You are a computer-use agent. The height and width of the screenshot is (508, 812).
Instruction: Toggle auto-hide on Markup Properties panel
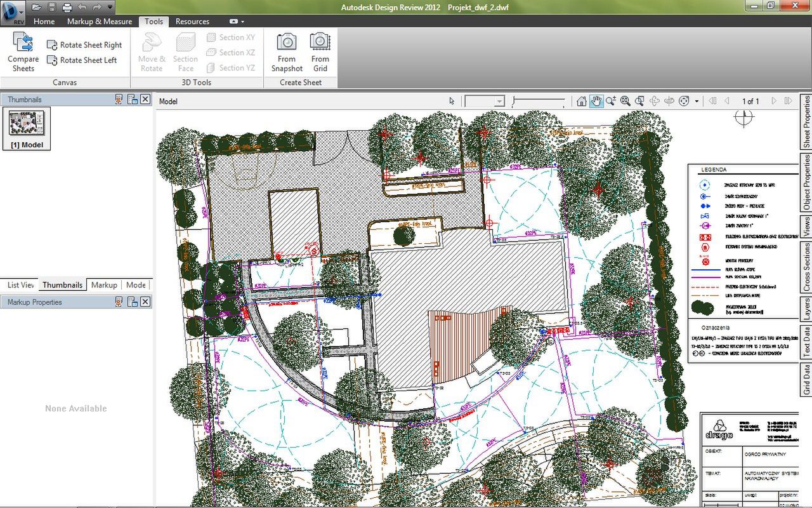click(x=119, y=302)
